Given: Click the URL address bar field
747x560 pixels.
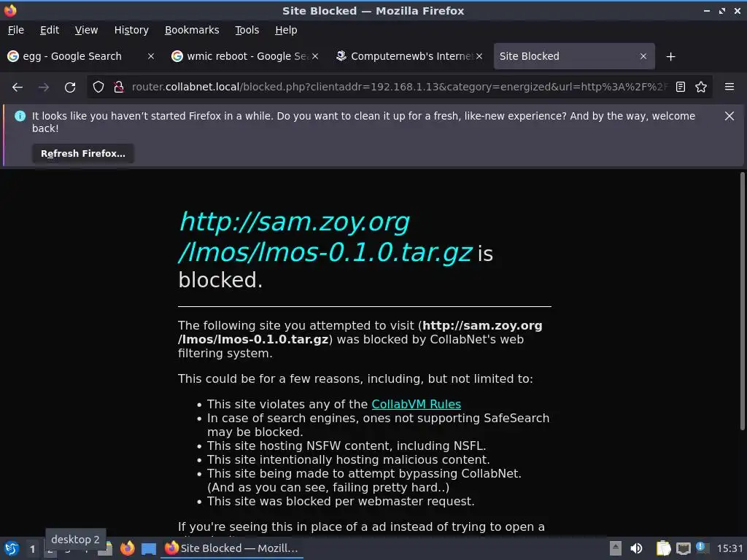Looking at the screenshot, I should [x=399, y=87].
